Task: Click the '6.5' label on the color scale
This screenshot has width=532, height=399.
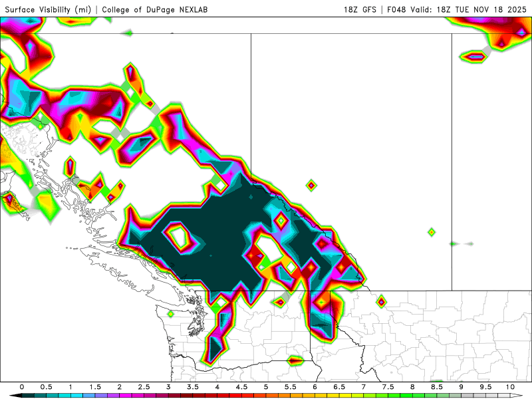Action: click(339, 387)
